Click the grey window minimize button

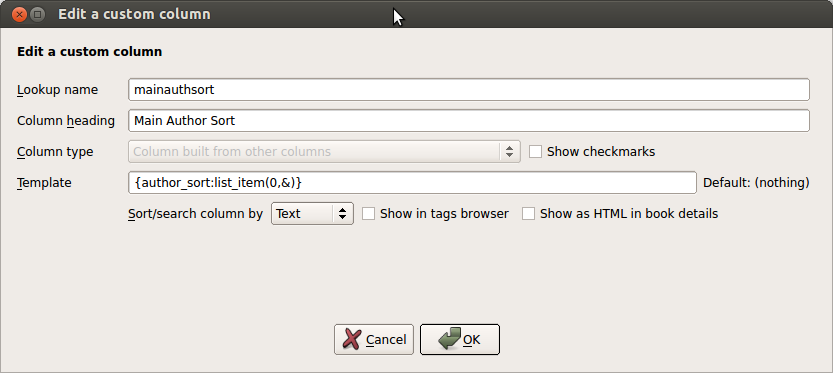coord(37,14)
